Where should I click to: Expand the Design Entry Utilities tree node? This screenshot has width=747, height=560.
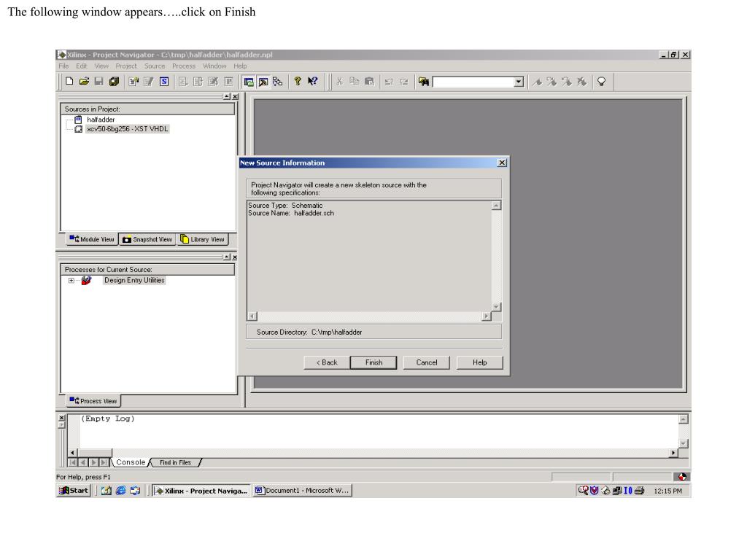pyautogui.click(x=71, y=281)
